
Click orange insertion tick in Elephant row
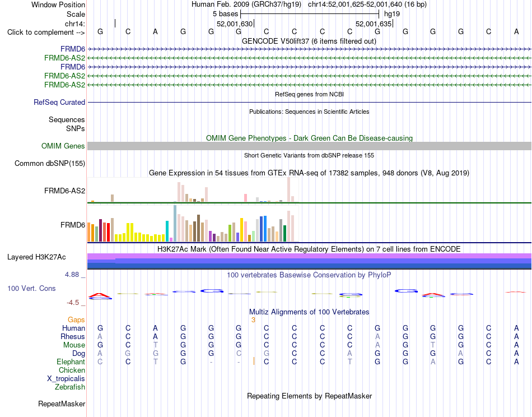pyautogui.click(x=254, y=362)
